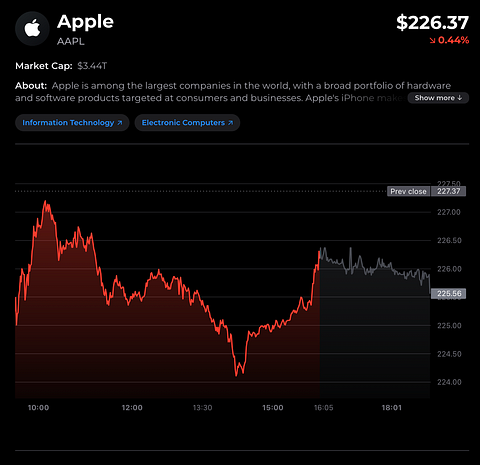Click the 18:01 after-hours time label
This screenshot has width=480, height=465.
tap(392, 408)
